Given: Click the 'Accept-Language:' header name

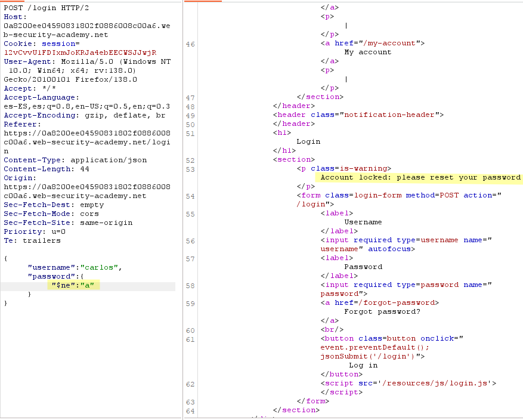Looking at the screenshot, I should [42, 97].
